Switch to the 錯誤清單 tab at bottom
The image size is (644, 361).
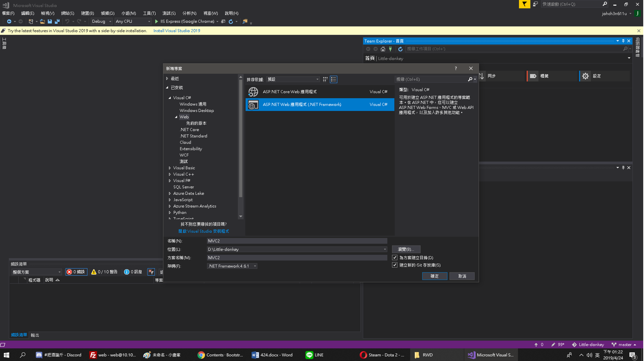(19, 335)
